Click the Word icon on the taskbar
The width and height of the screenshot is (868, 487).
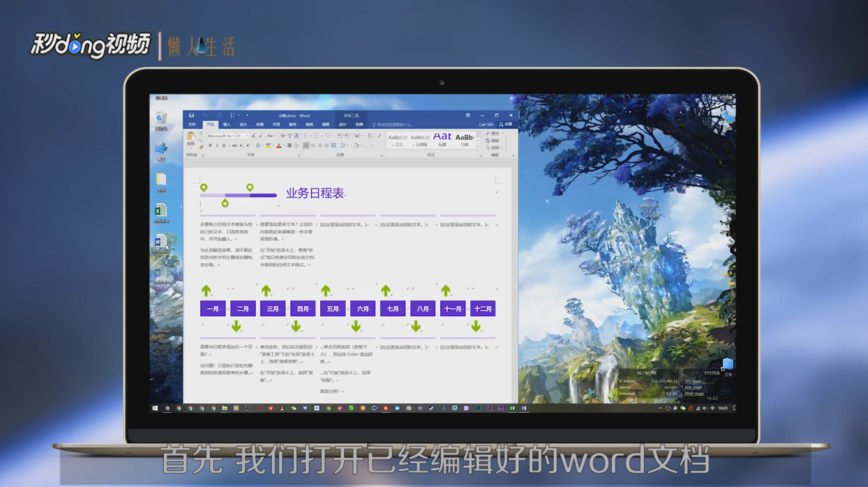524,408
